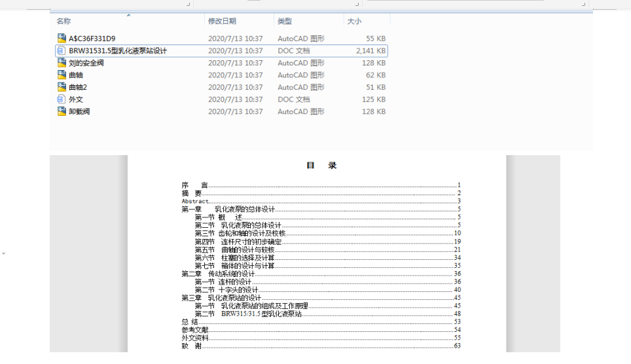The height and width of the screenshot is (364, 631).
Task: Toggle sort arrow above 名称 column
Action: [x=129, y=15]
